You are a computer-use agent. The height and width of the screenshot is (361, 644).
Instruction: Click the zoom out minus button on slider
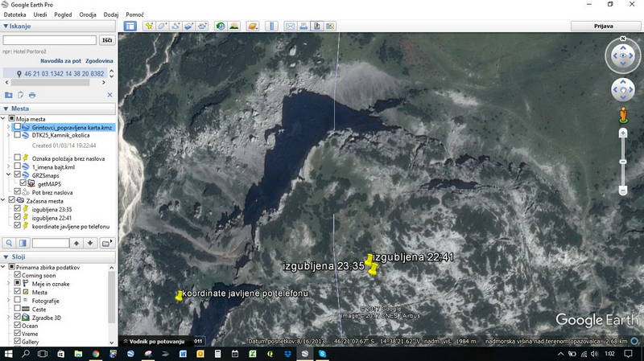tap(623, 191)
